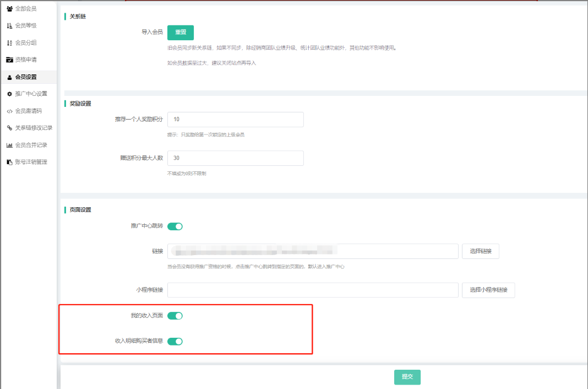Click the sort icon beside 会员等级

pos(9,26)
